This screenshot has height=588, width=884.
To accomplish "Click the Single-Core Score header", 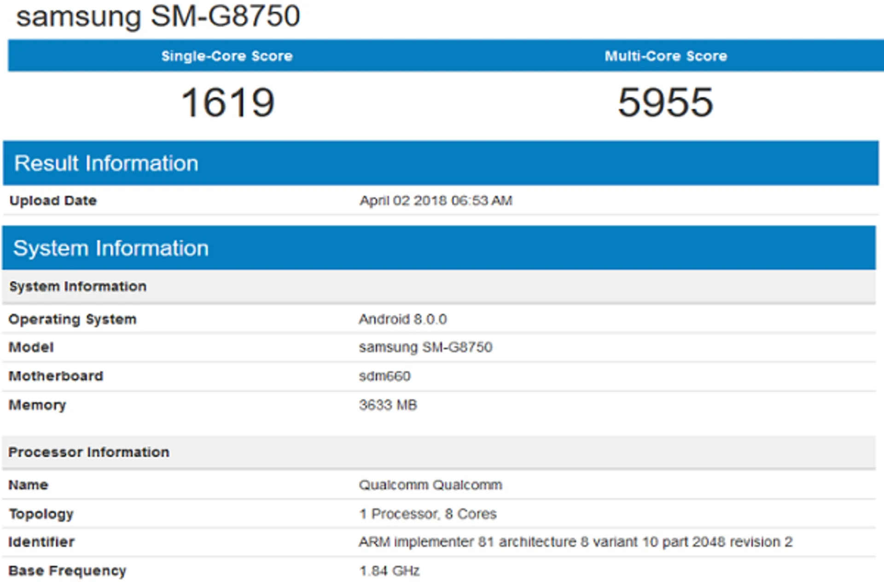I will (x=227, y=56).
